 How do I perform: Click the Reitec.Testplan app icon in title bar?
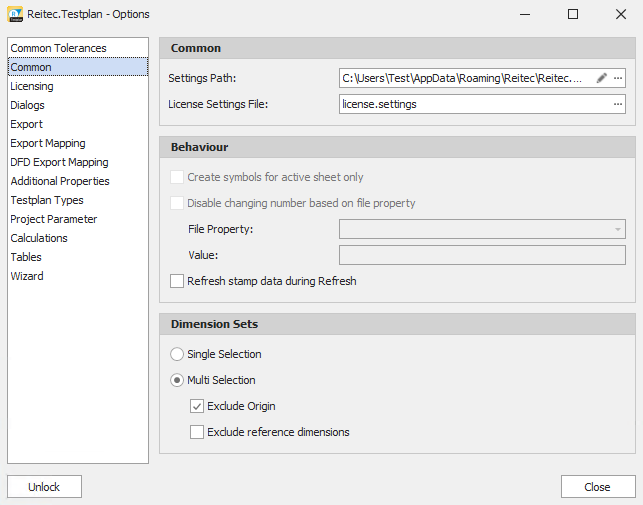point(15,15)
